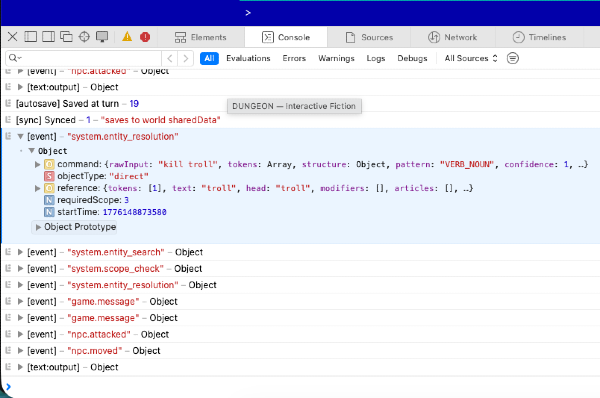Click the requiredScope value 3
Image resolution: width=600 pixels, height=398 pixels.
click(126, 200)
